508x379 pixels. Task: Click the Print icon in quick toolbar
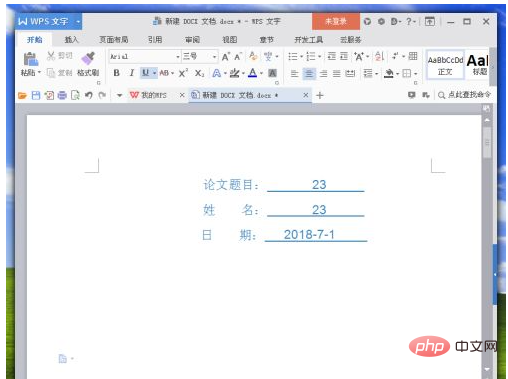point(62,96)
